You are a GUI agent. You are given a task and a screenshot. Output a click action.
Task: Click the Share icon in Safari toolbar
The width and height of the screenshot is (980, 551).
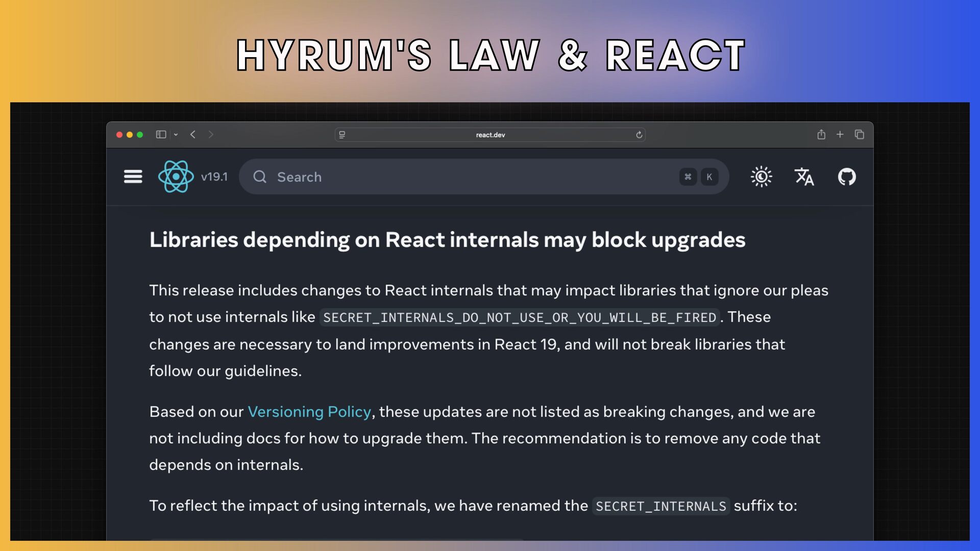pyautogui.click(x=821, y=134)
